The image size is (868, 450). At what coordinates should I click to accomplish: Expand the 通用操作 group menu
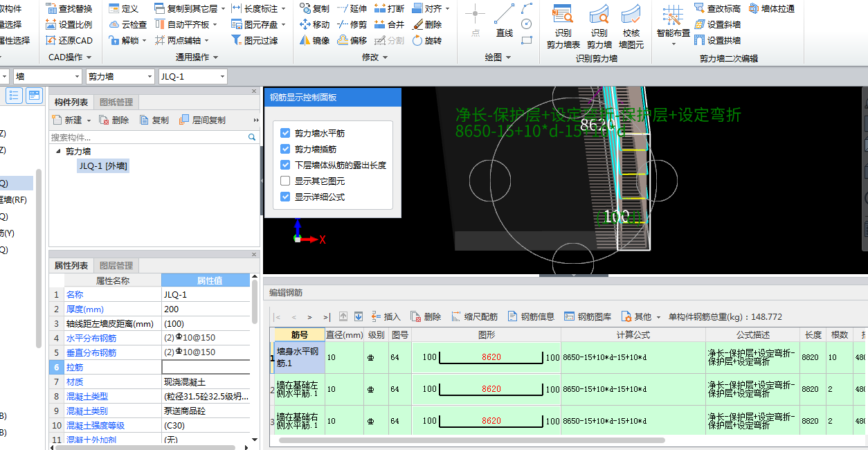click(197, 57)
